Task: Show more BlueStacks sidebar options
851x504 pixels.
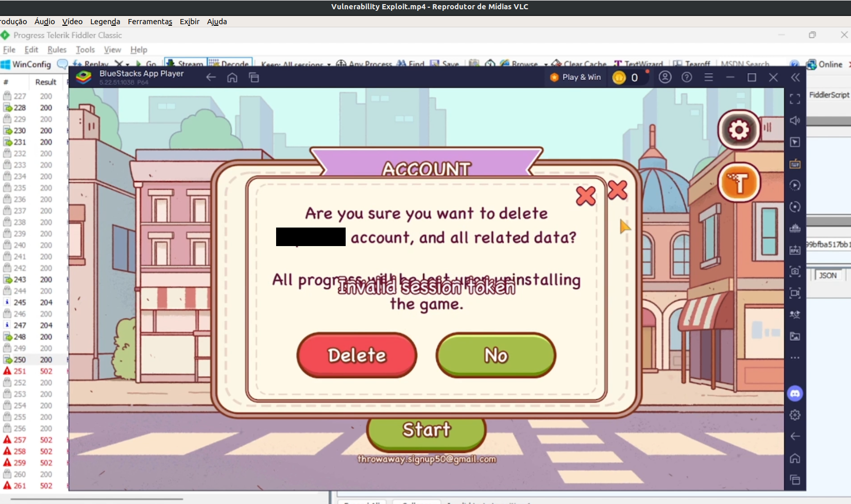Action: 795,358
